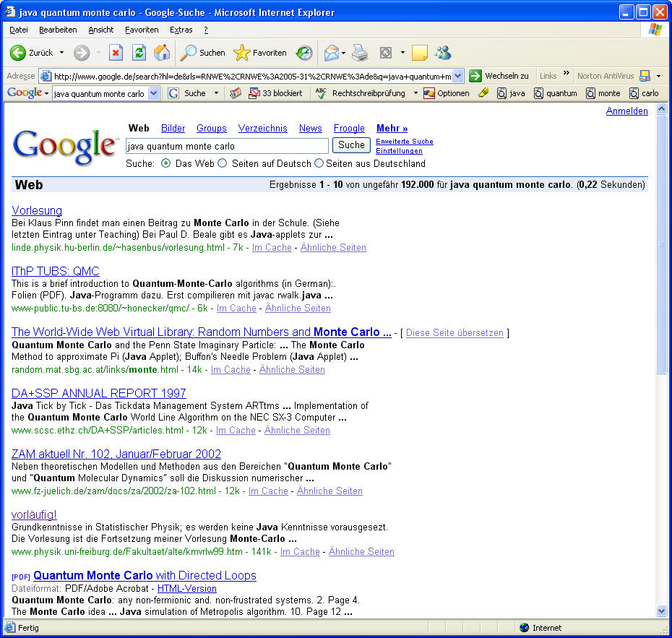Select the 'Das Web' radio button
The image size is (672, 638).
coord(166,163)
